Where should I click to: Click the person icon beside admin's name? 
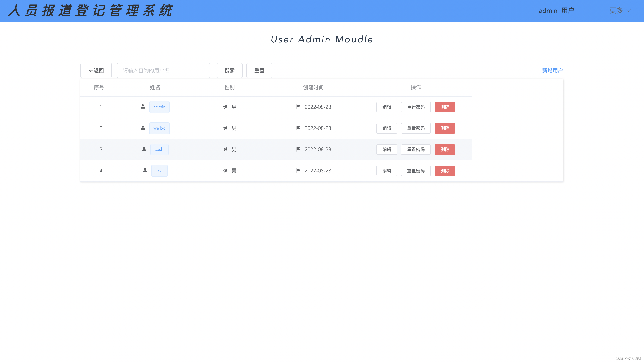143,107
